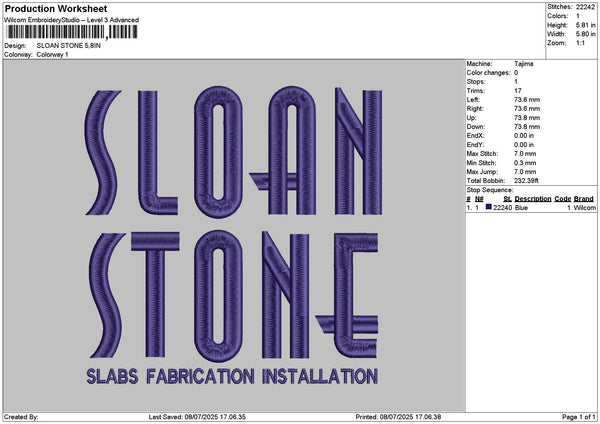
Task: Click the stitch count '22240' in the stop sequence row
Action: click(x=502, y=208)
